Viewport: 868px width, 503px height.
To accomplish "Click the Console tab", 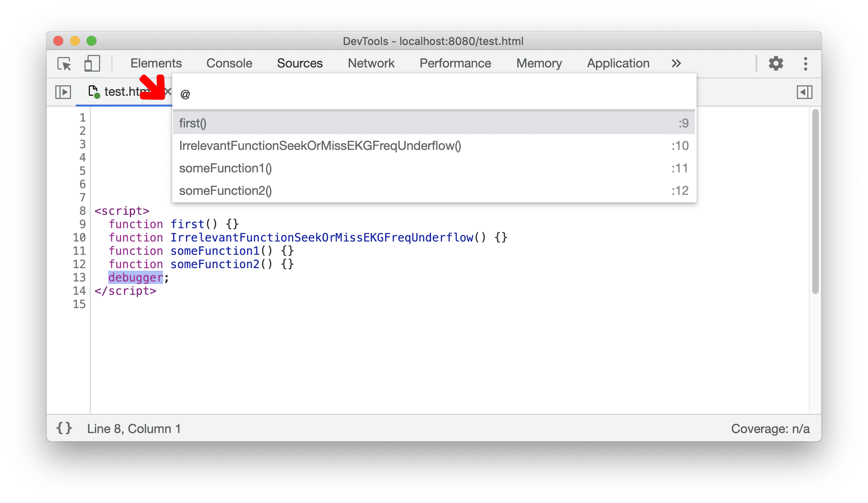I will 229,62.
